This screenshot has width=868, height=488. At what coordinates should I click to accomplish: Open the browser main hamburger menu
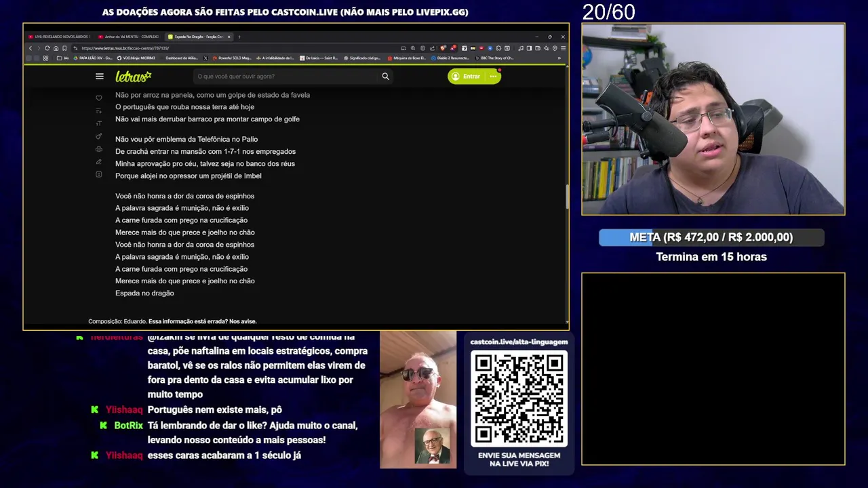564,48
